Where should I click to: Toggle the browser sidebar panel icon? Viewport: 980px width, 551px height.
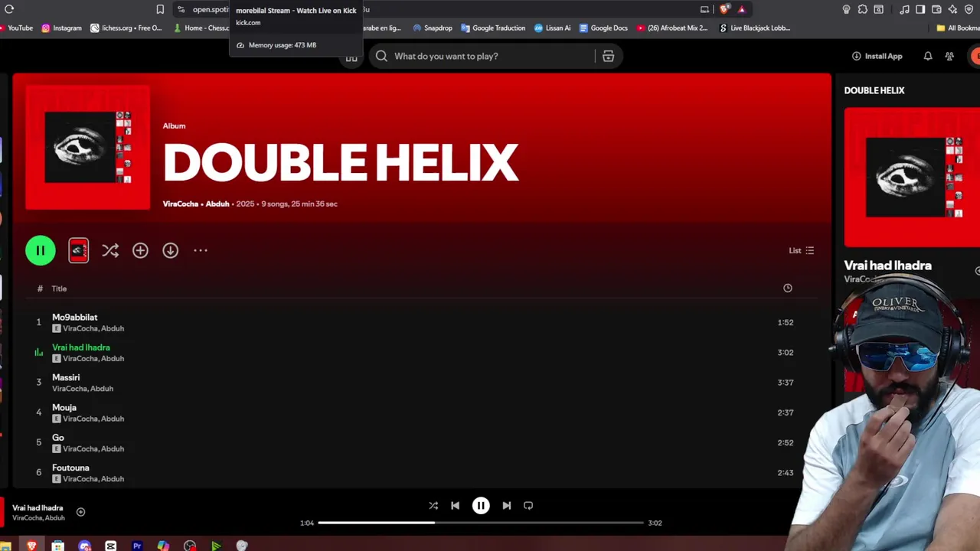pyautogui.click(x=920, y=9)
